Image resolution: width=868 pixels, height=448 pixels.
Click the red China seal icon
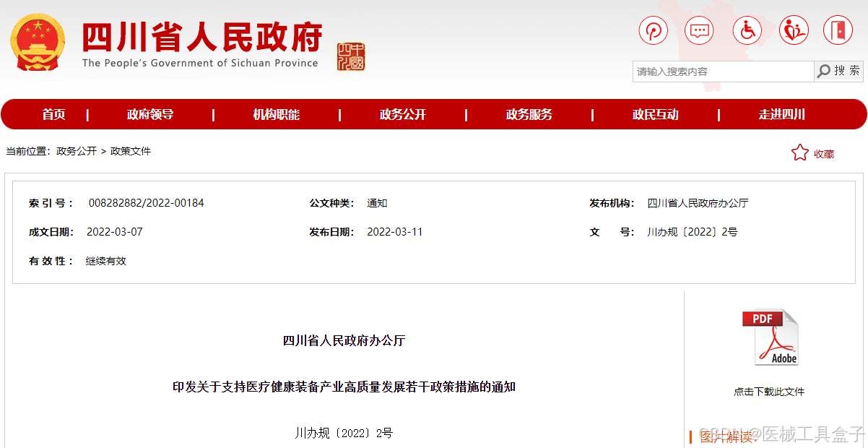click(351, 56)
